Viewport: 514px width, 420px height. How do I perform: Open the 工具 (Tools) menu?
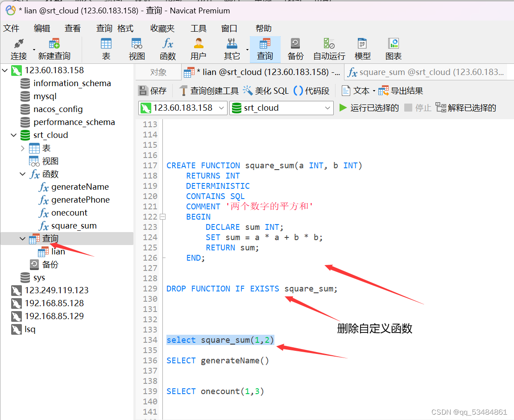(x=199, y=28)
